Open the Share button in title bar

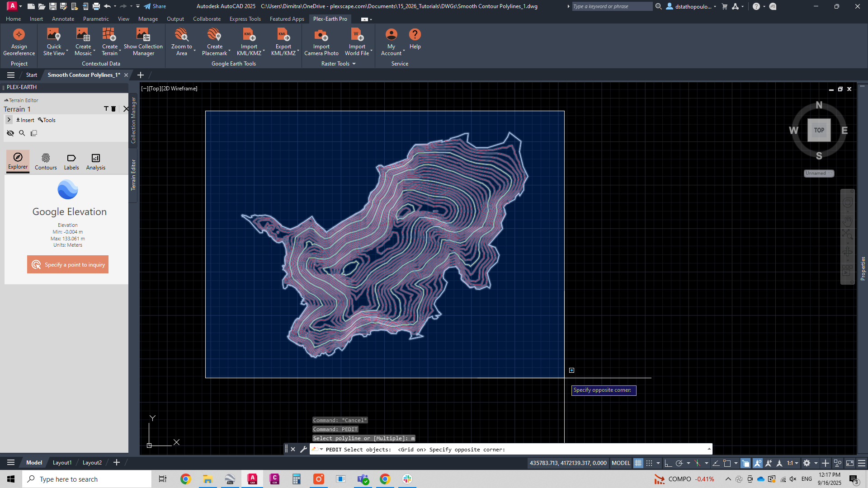[155, 6]
